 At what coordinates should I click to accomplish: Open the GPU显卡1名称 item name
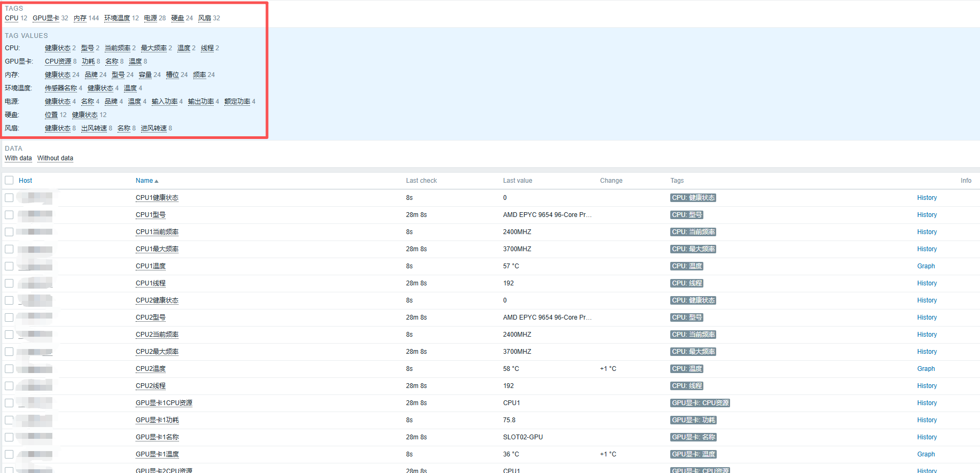(157, 437)
